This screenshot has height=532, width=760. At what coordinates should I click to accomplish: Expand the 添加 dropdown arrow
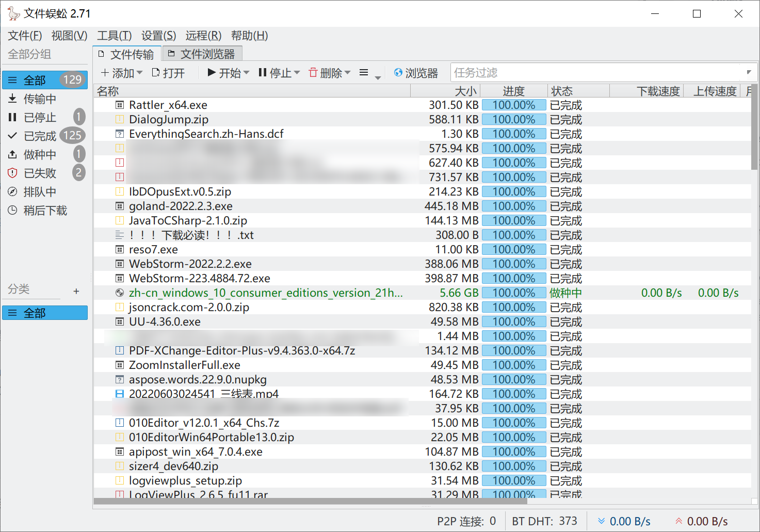[140, 73]
